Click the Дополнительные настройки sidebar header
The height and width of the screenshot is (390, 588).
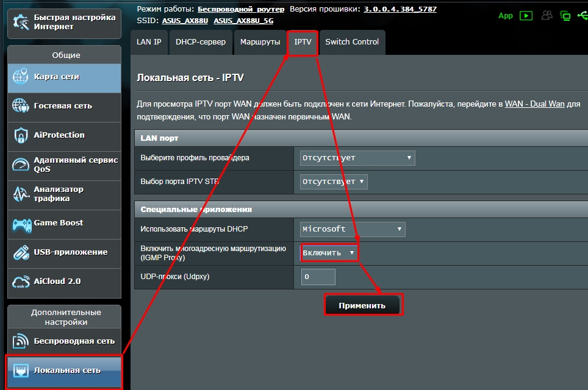click(x=66, y=317)
